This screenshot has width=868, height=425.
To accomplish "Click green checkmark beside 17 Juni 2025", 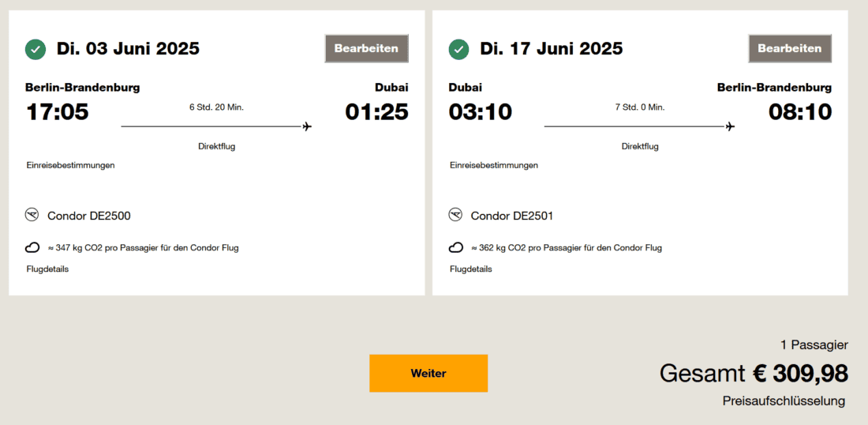I will pos(458,50).
